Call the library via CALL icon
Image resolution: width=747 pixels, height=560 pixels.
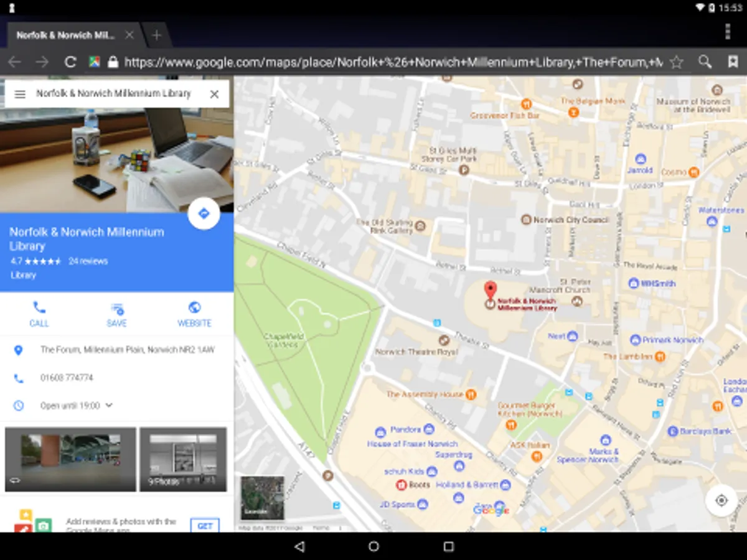point(39,314)
